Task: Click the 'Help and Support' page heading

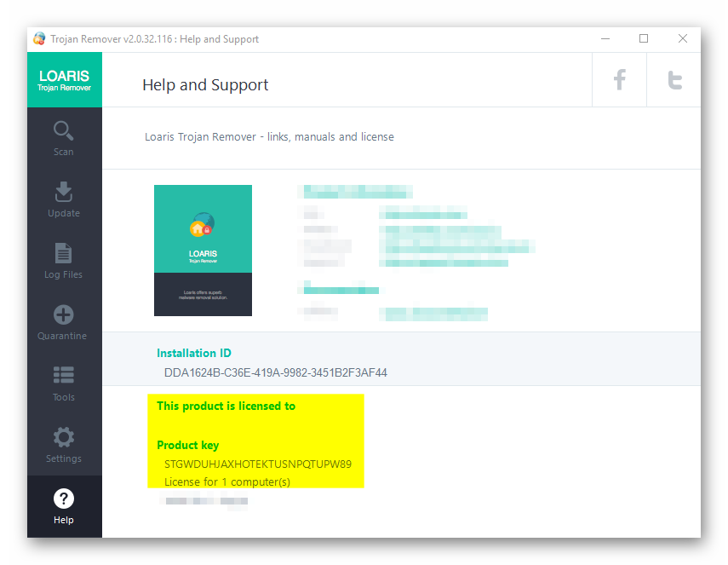Action: (x=205, y=85)
